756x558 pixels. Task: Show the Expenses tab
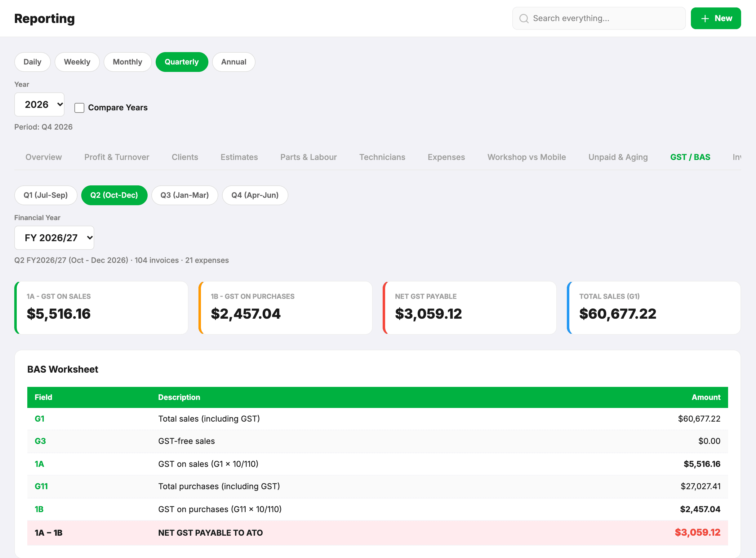coord(446,157)
